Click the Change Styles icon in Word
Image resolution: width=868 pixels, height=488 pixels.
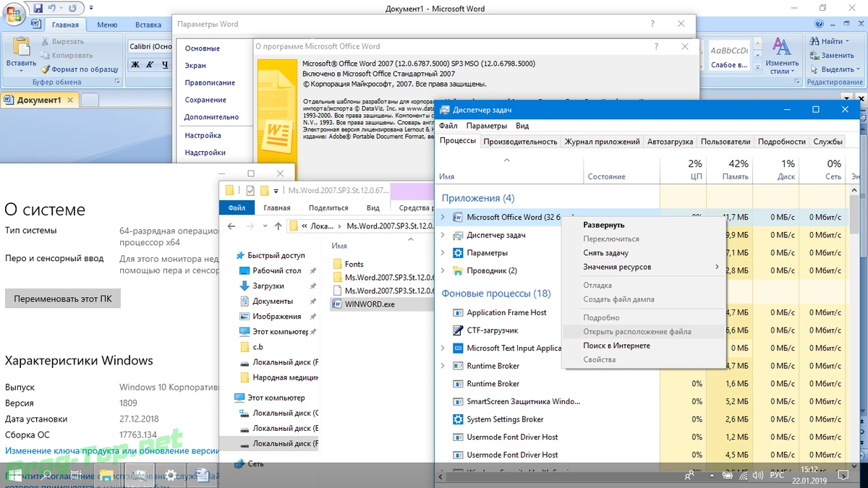[781, 46]
